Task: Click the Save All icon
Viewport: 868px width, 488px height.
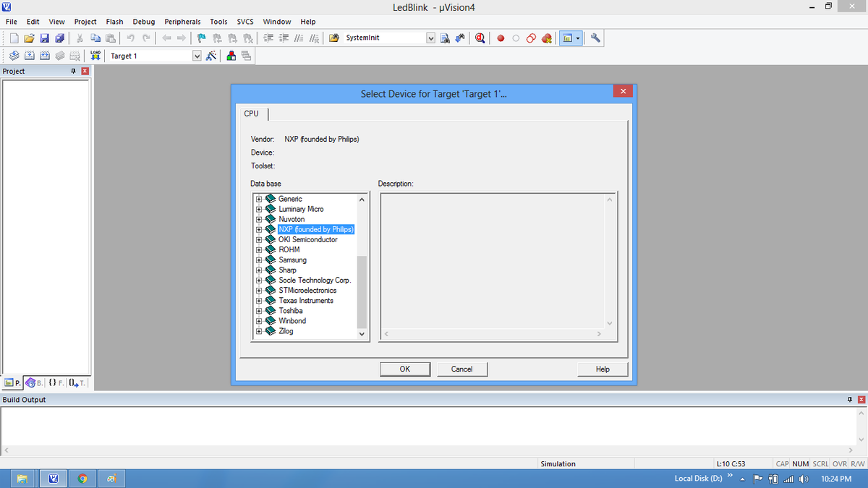Action: click(x=59, y=38)
